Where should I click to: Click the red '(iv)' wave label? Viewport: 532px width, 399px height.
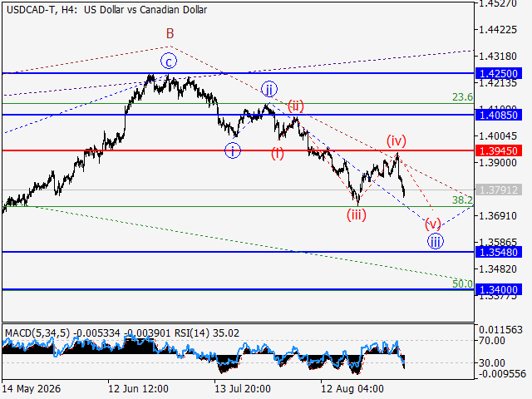(x=397, y=140)
